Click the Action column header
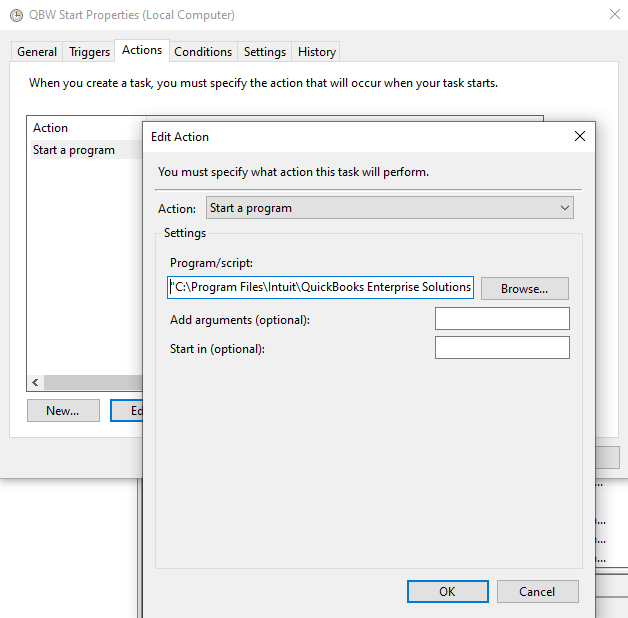The image size is (628, 618). (x=51, y=128)
